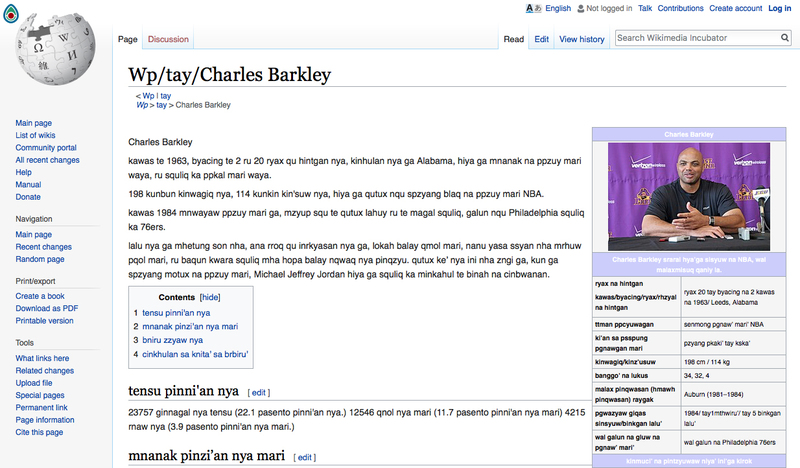Open Community portal sidebar link

pos(46,147)
